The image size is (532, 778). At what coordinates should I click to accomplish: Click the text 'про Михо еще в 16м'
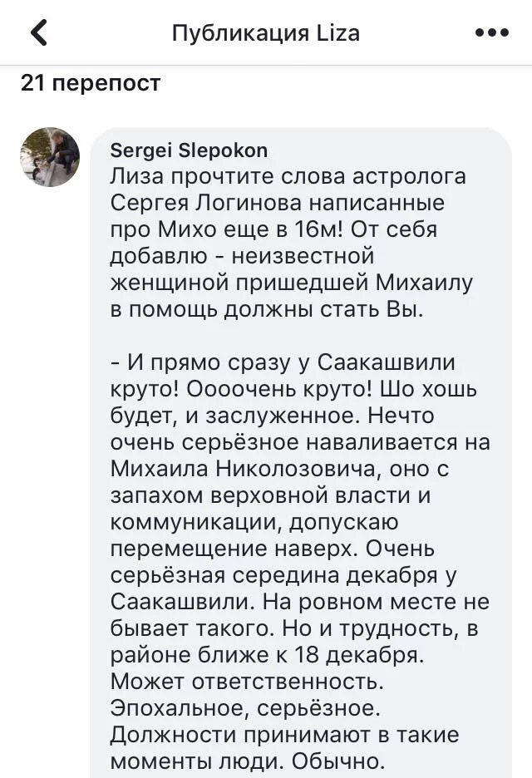click(x=234, y=229)
